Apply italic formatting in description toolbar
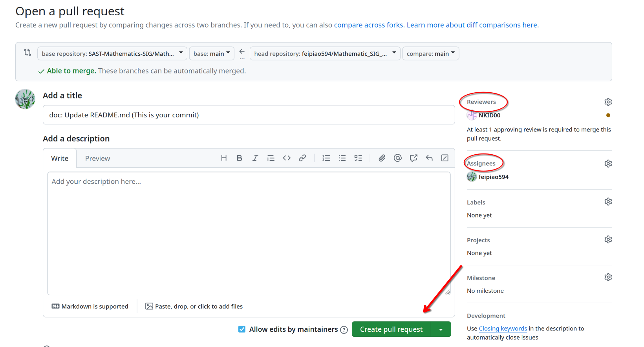This screenshot has height=347, width=644. point(255,158)
